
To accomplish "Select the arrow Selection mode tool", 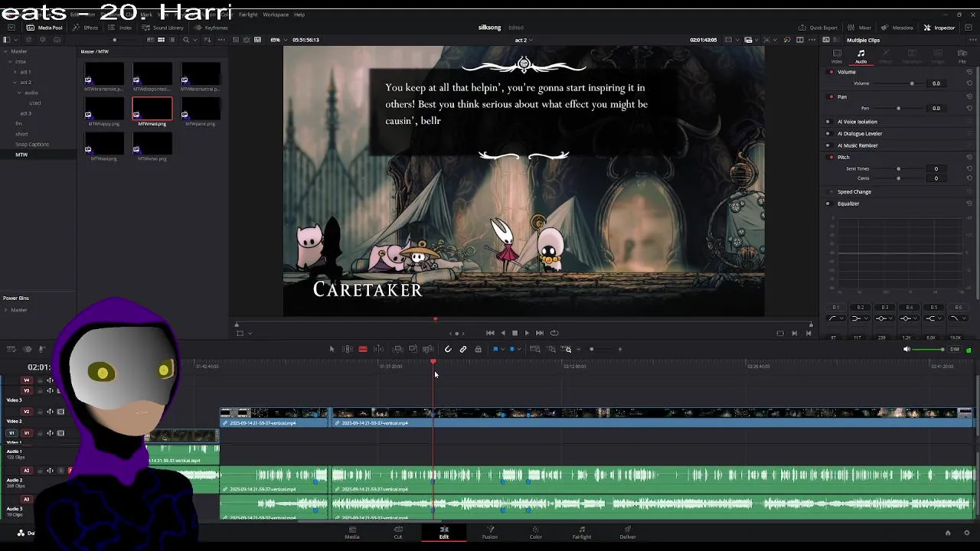I will [332, 349].
